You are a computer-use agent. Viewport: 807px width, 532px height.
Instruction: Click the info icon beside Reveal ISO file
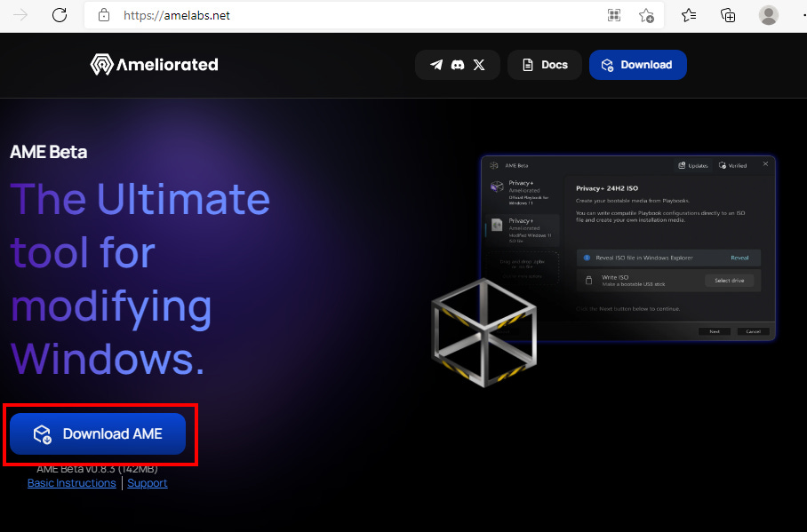click(x=587, y=258)
